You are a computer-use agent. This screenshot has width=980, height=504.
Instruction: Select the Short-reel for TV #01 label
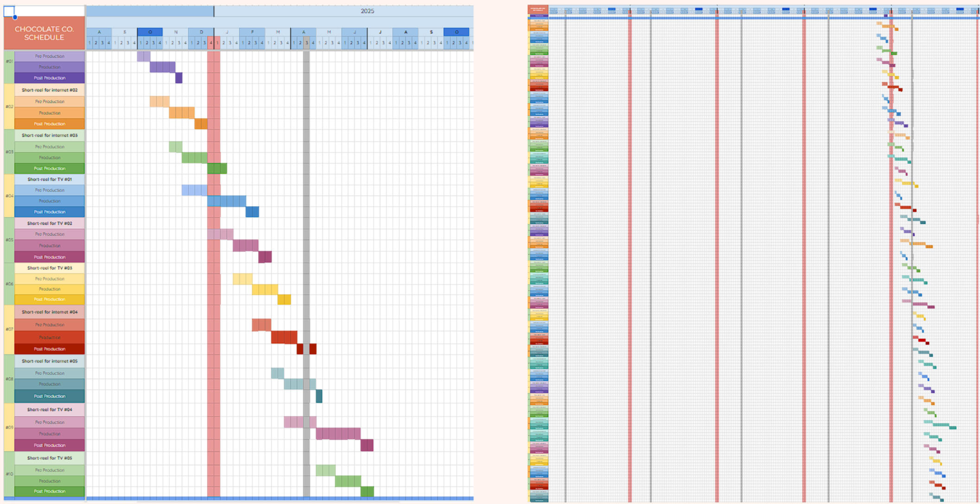[50, 179]
